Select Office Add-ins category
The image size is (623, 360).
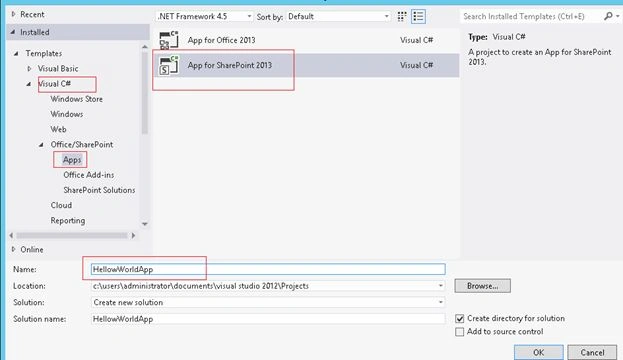point(89,175)
